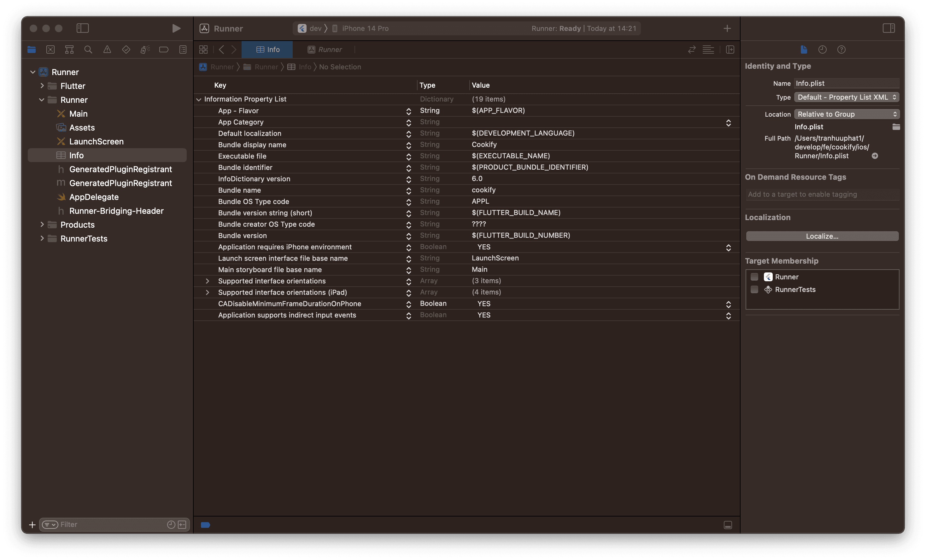Viewport: 926px width, 560px height.
Task: Expand Supported interface orientations array
Action: [207, 280]
